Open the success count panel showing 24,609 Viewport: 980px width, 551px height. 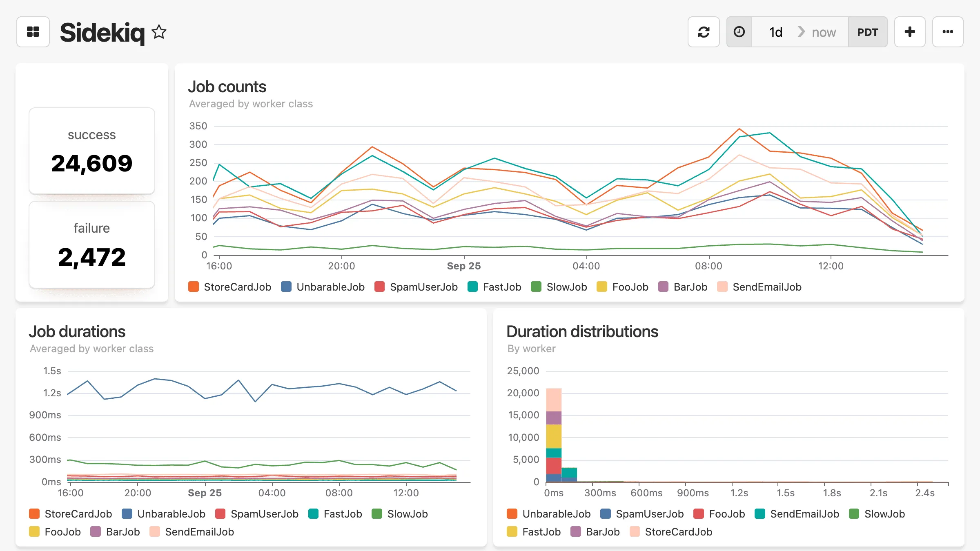tap(91, 151)
